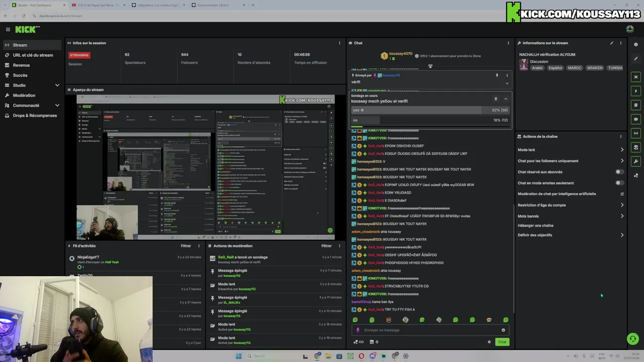Image resolution: width=644 pixels, height=362 pixels.
Task: Click the stream preview thumbnail
Action: (x=205, y=167)
